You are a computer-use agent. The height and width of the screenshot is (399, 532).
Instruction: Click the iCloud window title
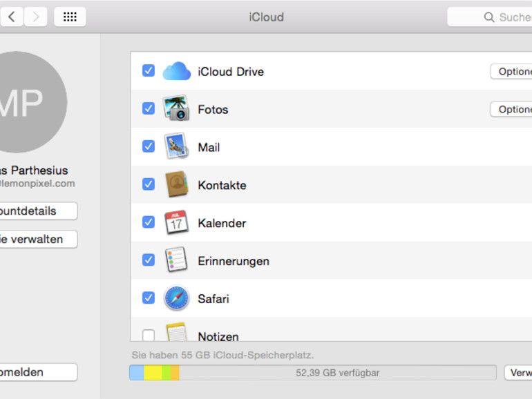point(266,17)
